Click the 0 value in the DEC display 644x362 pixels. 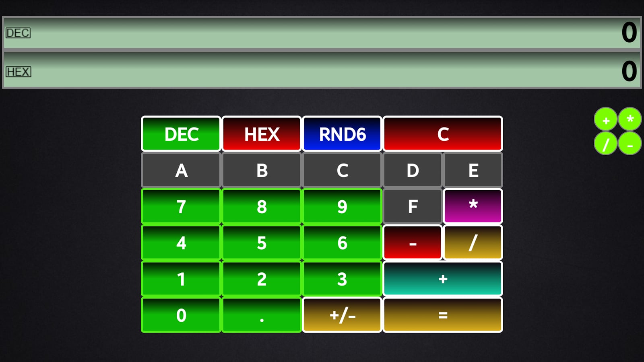[x=629, y=33]
